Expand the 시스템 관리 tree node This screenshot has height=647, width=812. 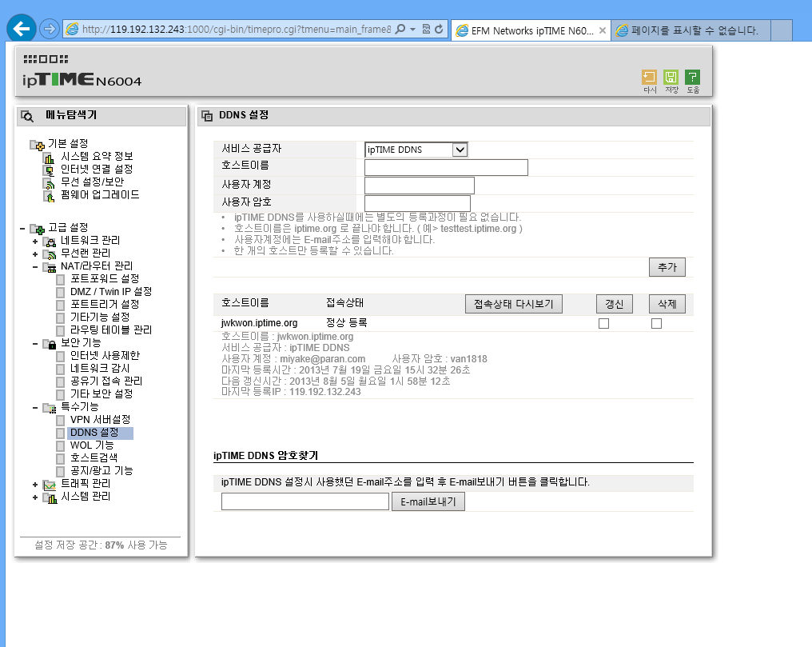[x=35, y=497]
